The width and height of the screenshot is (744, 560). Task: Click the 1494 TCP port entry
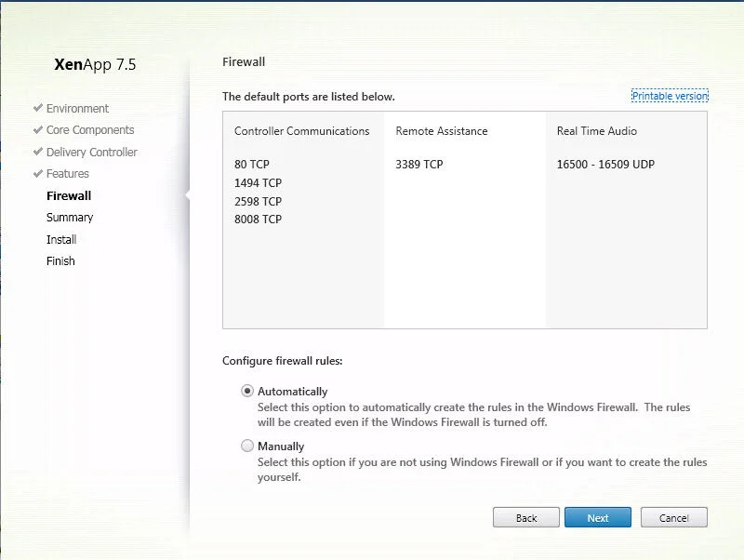pos(258,182)
